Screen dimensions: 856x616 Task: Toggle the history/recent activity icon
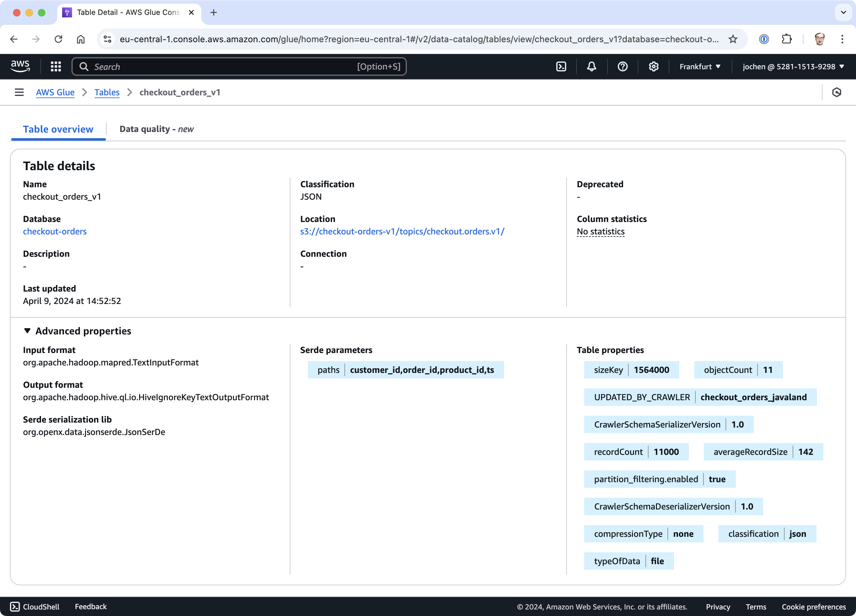coord(837,92)
